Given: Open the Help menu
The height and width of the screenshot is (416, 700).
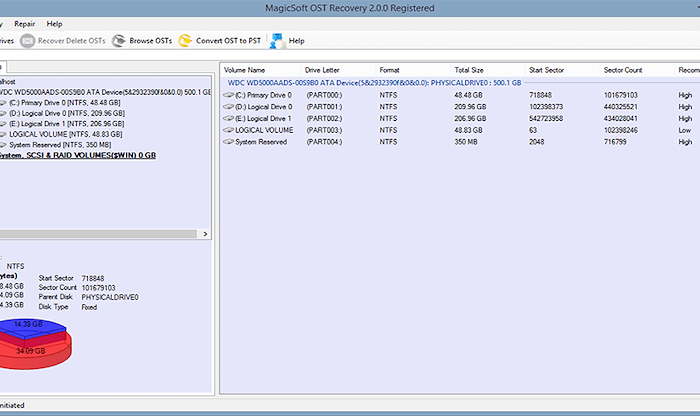Looking at the screenshot, I should 54,24.
